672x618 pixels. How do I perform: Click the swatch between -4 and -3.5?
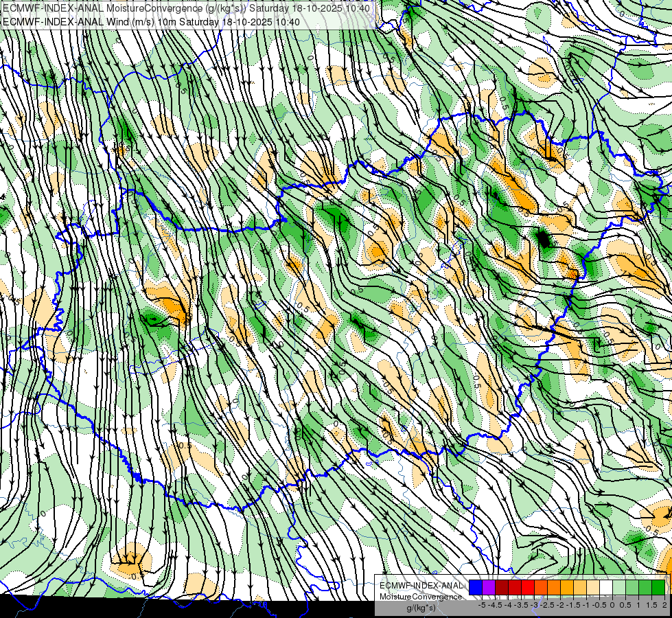[x=515, y=587]
